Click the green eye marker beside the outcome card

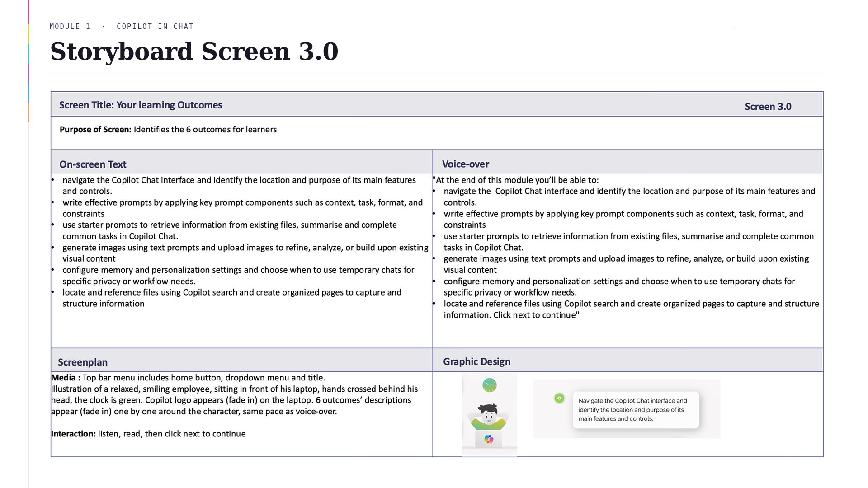click(x=559, y=398)
